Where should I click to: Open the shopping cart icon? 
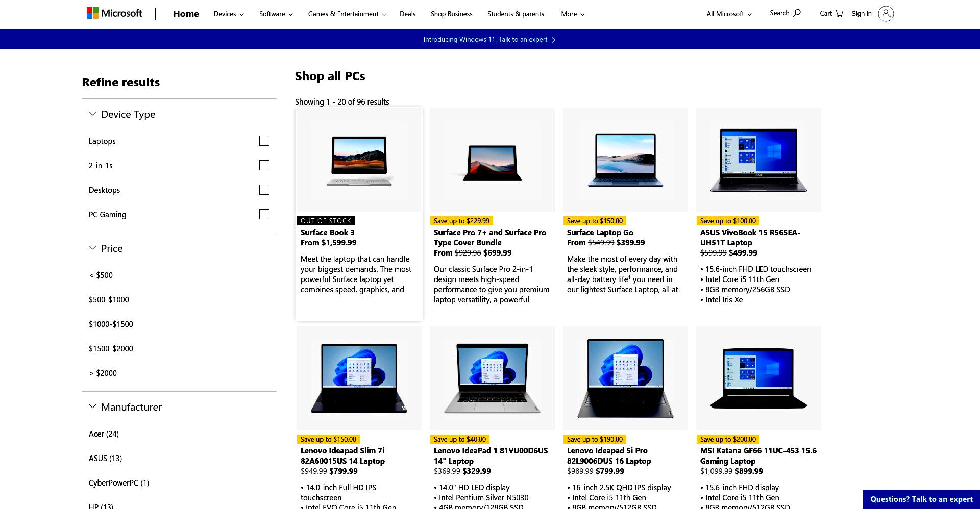point(839,13)
